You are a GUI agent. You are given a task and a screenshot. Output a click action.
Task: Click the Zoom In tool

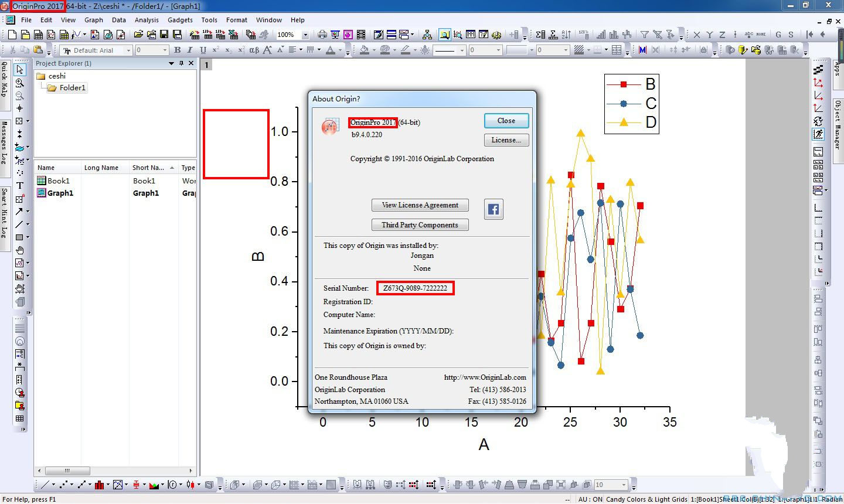tap(19, 83)
